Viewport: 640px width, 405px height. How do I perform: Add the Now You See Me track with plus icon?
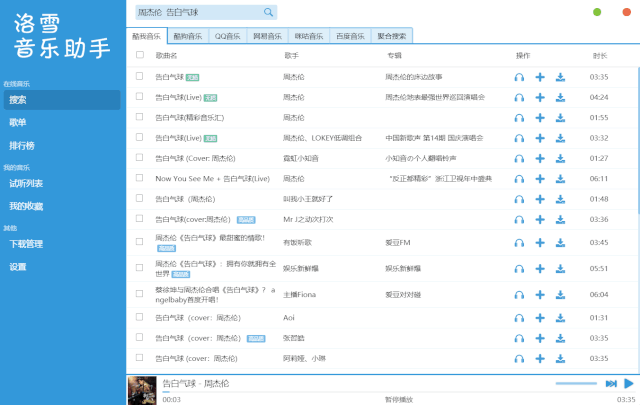coord(540,178)
